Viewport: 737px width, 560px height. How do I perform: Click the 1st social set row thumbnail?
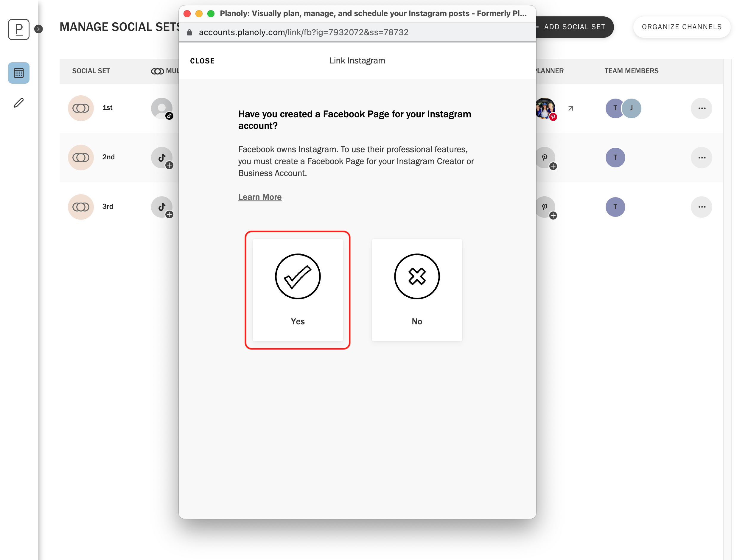tap(81, 108)
